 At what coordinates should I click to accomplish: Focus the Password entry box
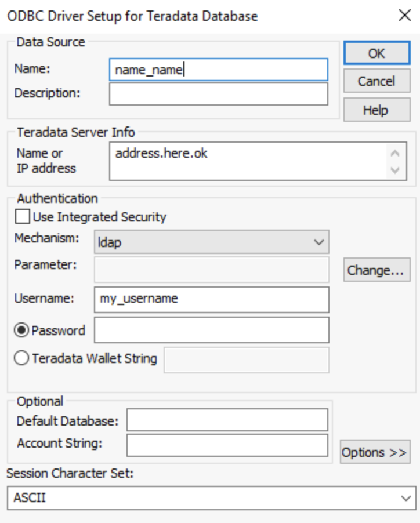click(211, 330)
